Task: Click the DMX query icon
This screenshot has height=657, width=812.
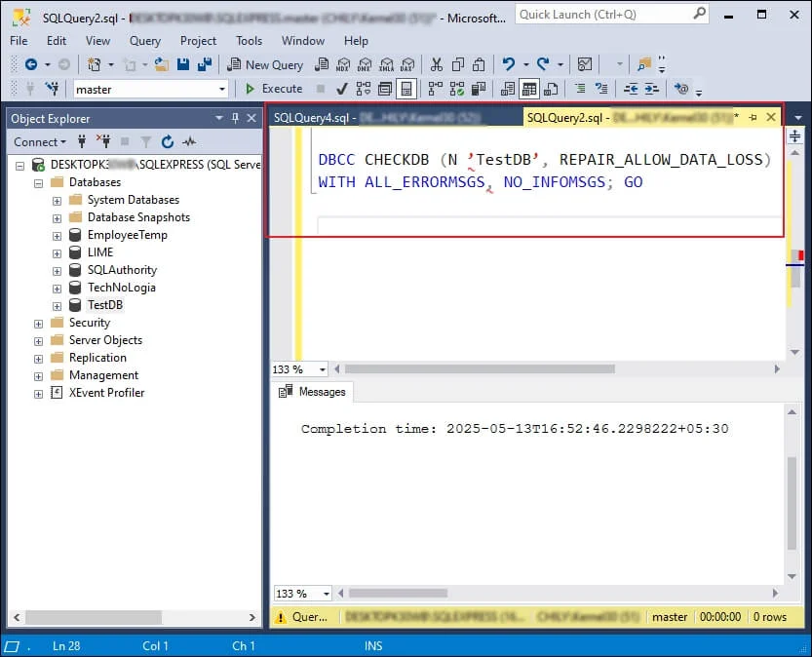Action: pos(365,64)
